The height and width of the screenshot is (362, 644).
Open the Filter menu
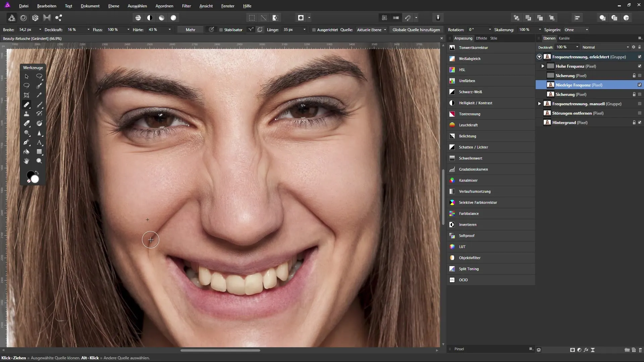186,6
